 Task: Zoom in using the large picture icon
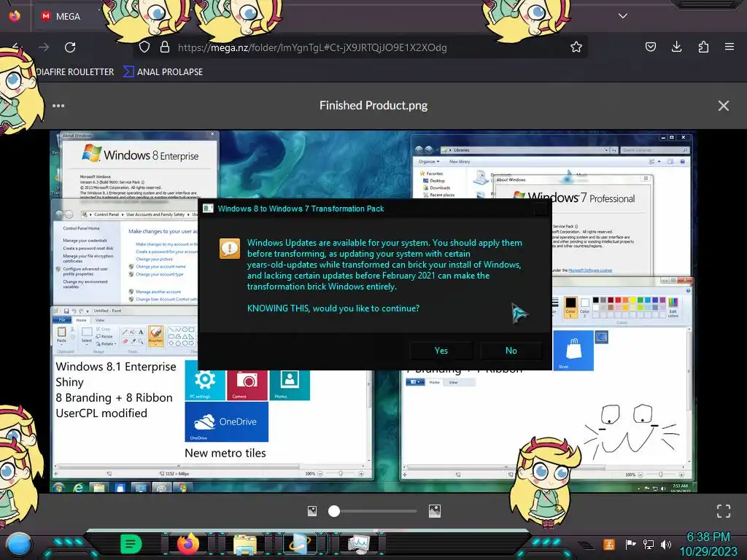(x=435, y=511)
